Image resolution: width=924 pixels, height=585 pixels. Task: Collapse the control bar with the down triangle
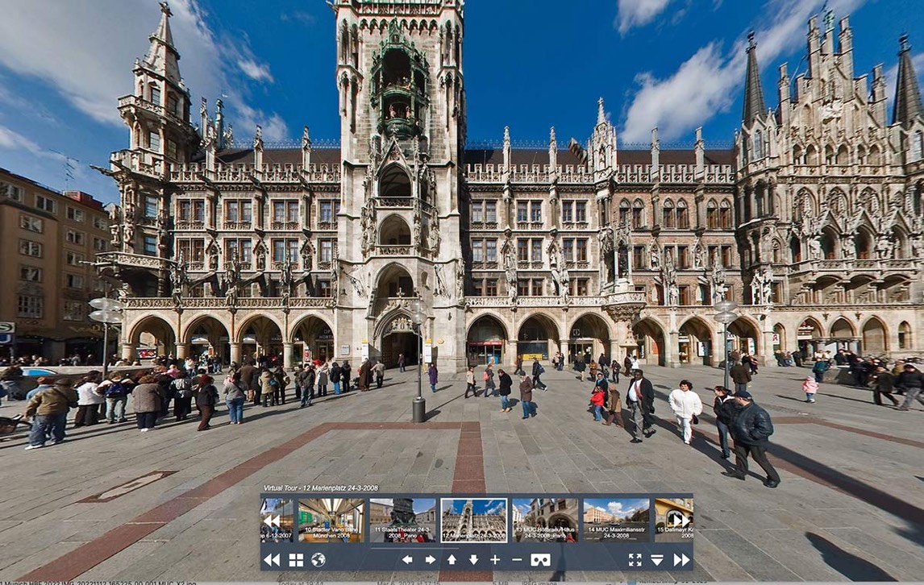(657, 559)
